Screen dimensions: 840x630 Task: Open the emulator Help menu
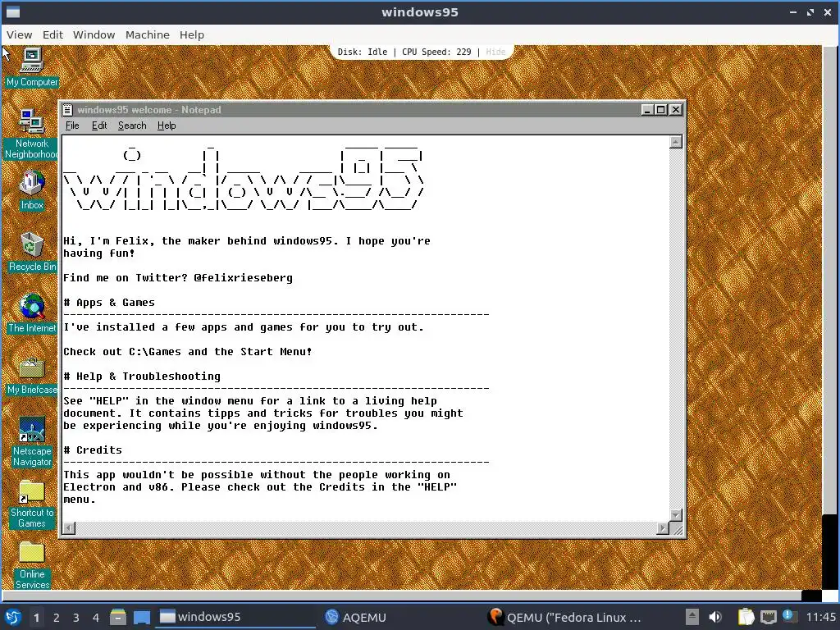pos(191,34)
